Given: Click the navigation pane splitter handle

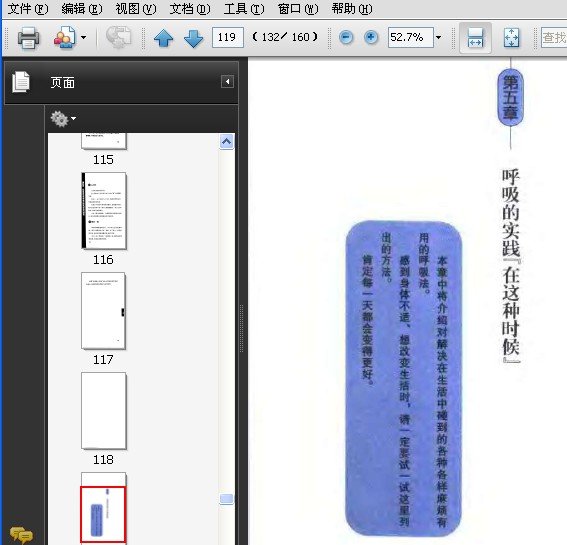Looking at the screenshot, I should [x=242, y=328].
